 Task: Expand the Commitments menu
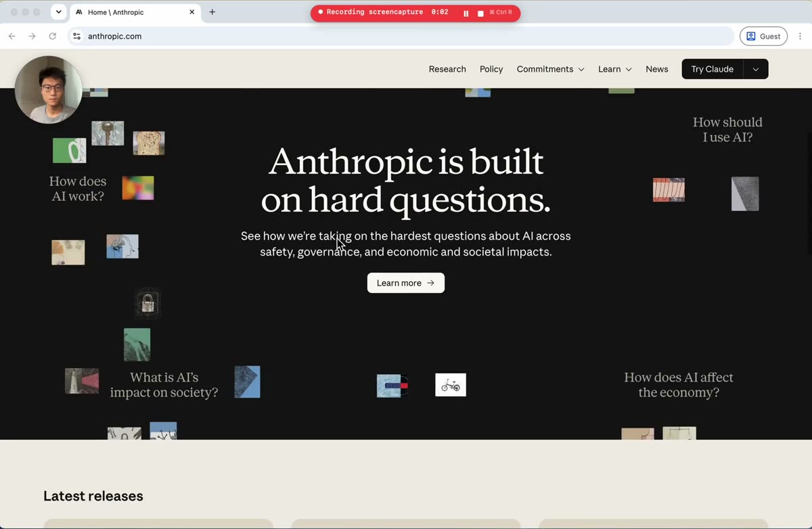pyautogui.click(x=550, y=69)
